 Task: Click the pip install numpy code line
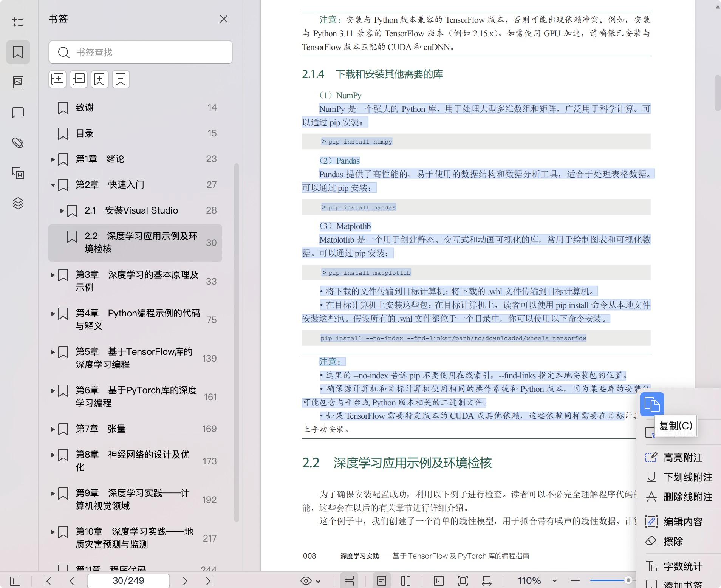tap(357, 142)
